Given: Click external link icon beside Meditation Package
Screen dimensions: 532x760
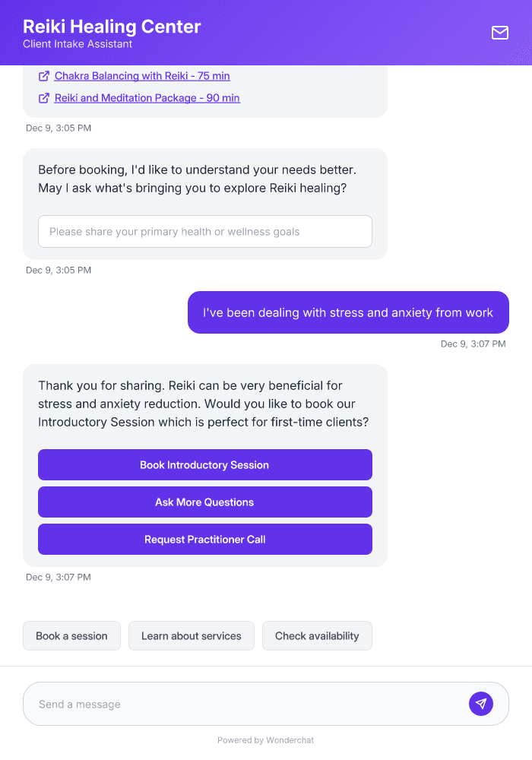Looking at the screenshot, I should coord(43,97).
